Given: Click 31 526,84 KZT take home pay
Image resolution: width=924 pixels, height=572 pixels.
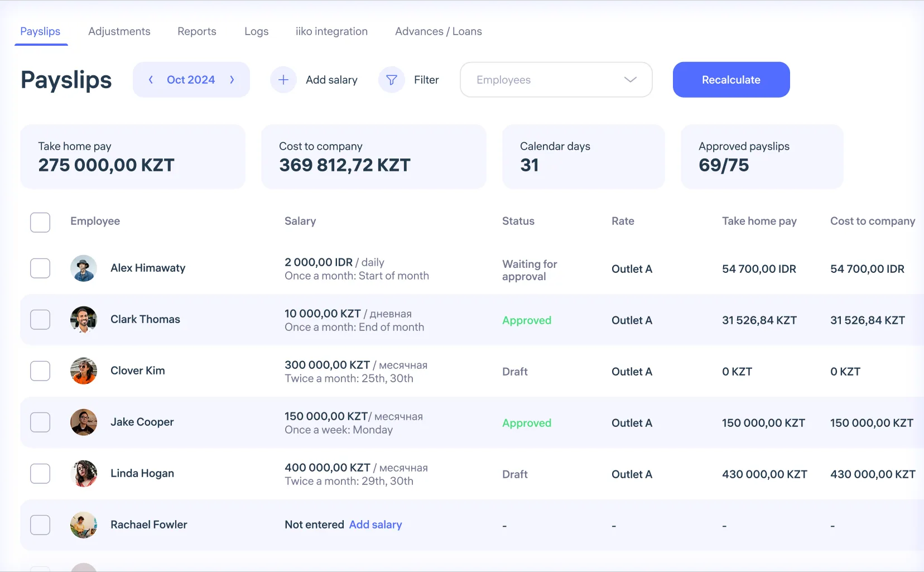Looking at the screenshot, I should pyautogui.click(x=759, y=320).
